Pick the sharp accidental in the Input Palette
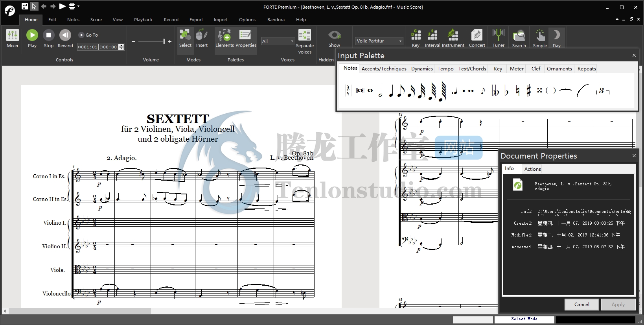This screenshot has width=644, height=325. coord(528,91)
